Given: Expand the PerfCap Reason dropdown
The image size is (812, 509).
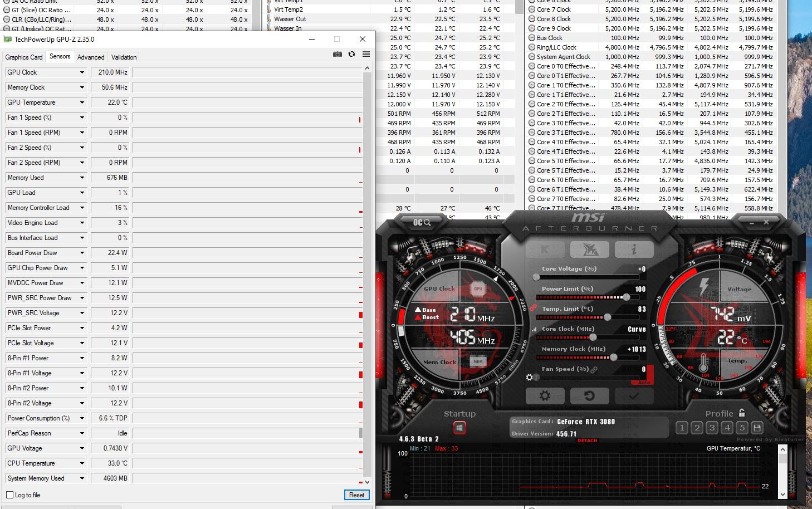Looking at the screenshot, I should point(82,433).
